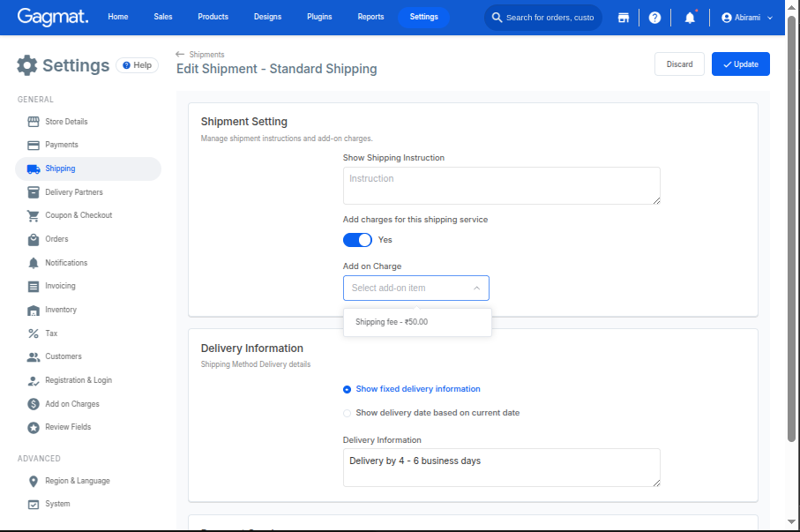Open the Reports menu
Image resolution: width=800 pixels, height=532 pixels.
pos(370,17)
